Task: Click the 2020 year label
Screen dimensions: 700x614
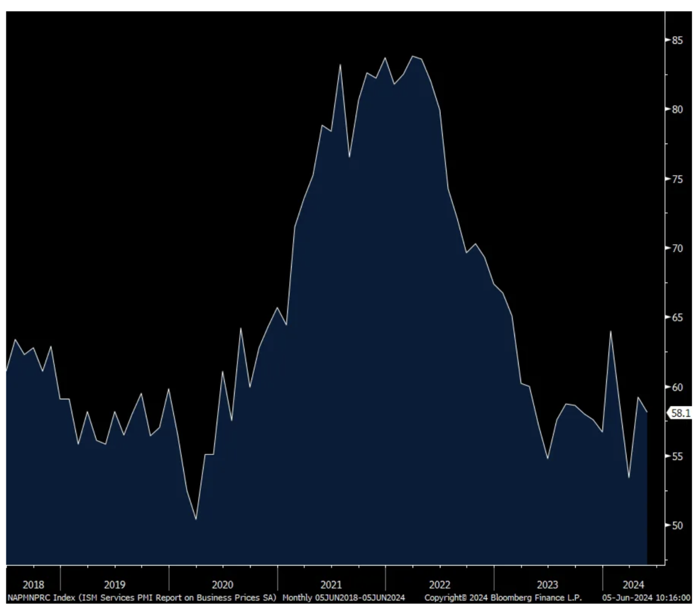Action: [x=222, y=584]
